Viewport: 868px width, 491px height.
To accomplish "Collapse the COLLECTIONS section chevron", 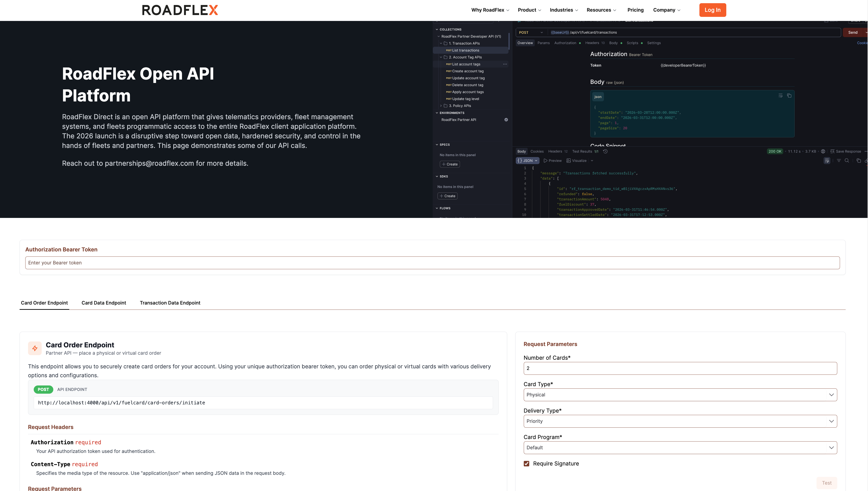I will pos(437,30).
